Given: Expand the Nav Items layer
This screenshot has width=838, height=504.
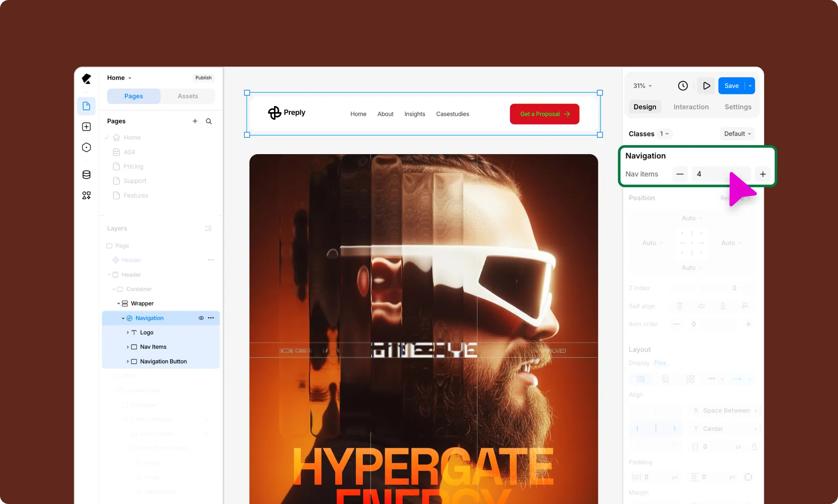Looking at the screenshot, I should coord(128,347).
